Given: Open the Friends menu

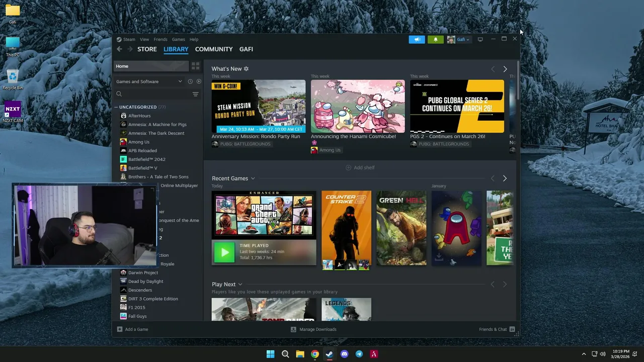Looking at the screenshot, I should click(x=160, y=39).
